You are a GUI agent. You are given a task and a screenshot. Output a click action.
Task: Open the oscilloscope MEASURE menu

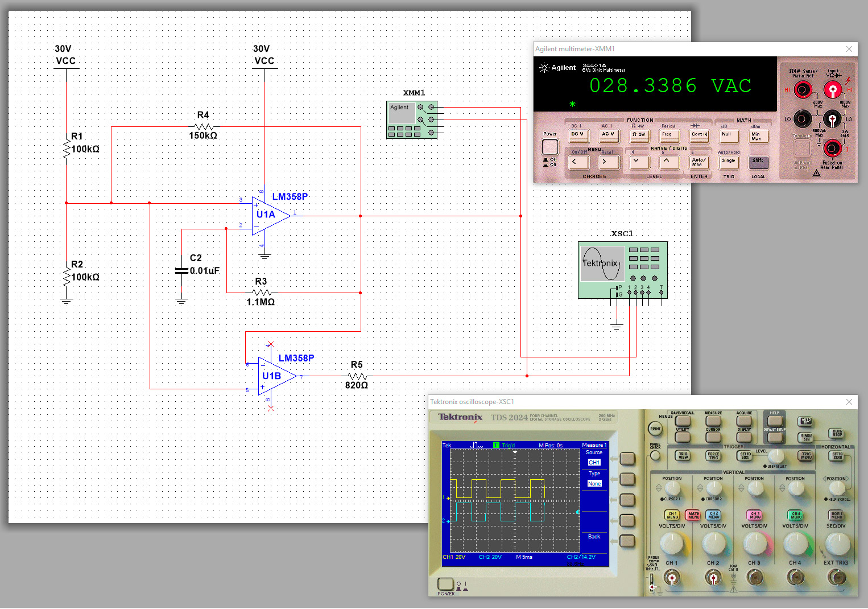tap(713, 421)
